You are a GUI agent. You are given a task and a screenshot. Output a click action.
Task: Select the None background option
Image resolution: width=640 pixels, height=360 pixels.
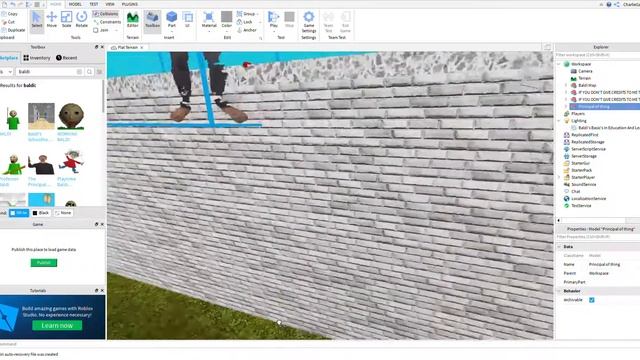click(x=63, y=213)
